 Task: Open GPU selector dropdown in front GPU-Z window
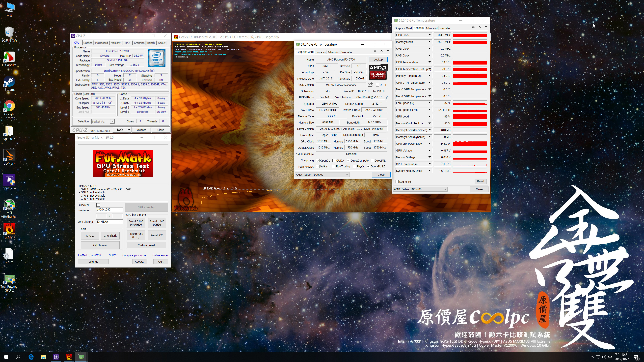click(x=322, y=175)
